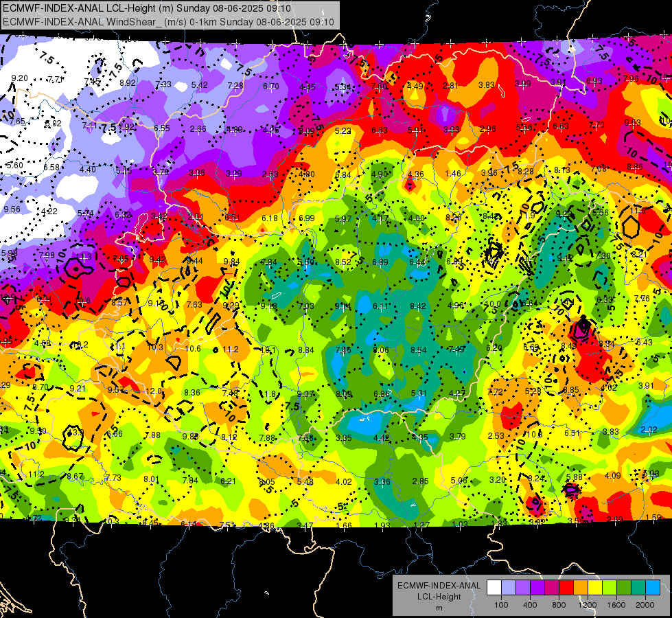The image size is (672, 618).
Task: Select the light lavender legend swatch
Action: (509, 588)
